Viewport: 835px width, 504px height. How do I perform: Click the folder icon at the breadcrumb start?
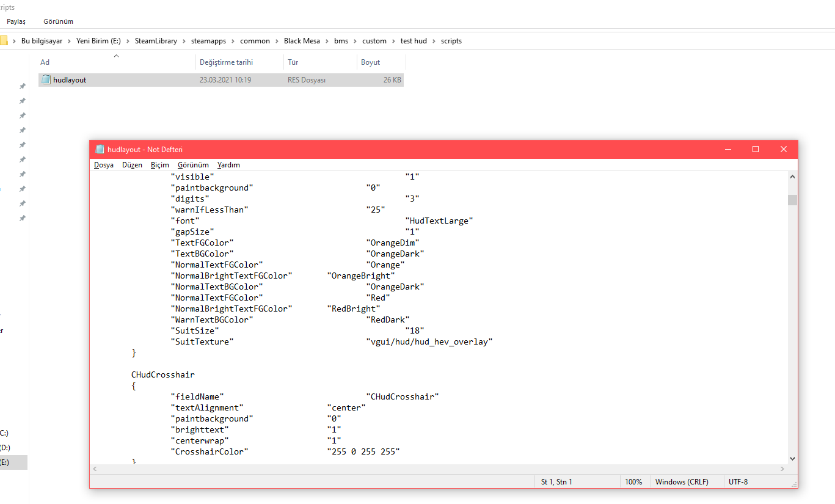point(3,41)
